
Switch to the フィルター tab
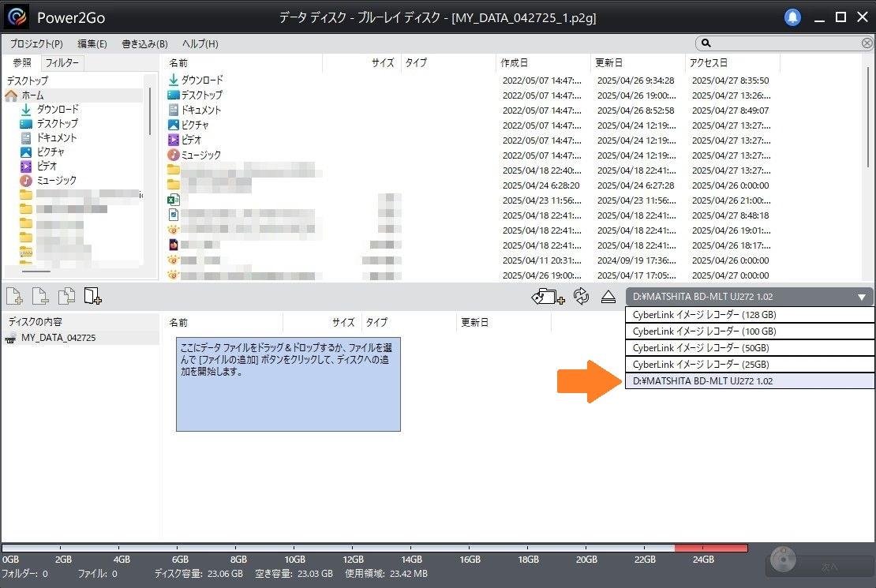[62, 62]
